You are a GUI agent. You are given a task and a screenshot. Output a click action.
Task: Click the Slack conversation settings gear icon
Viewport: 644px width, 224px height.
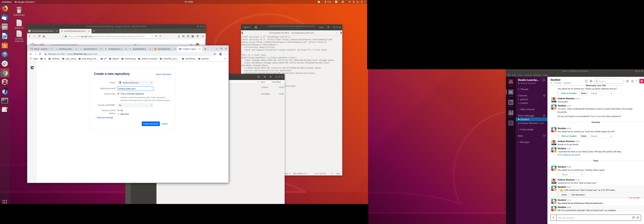click(x=591, y=81)
